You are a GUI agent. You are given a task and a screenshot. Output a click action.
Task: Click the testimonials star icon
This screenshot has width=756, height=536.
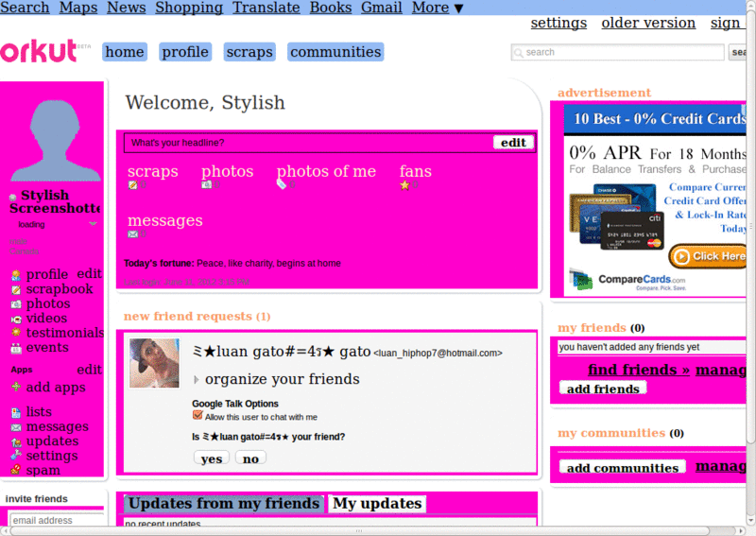click(x=16, y=333)
